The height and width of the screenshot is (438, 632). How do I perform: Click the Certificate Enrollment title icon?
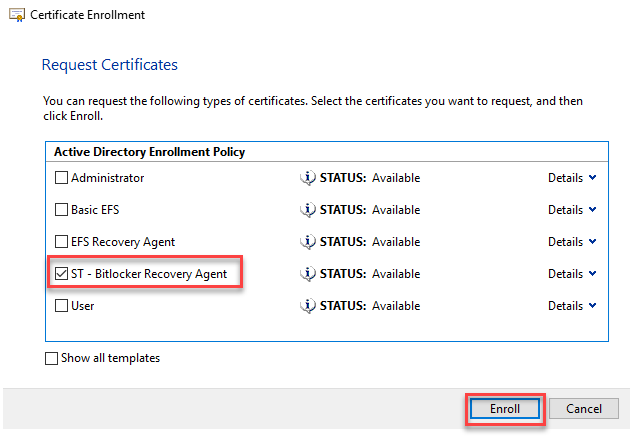(x=15, y=15)
